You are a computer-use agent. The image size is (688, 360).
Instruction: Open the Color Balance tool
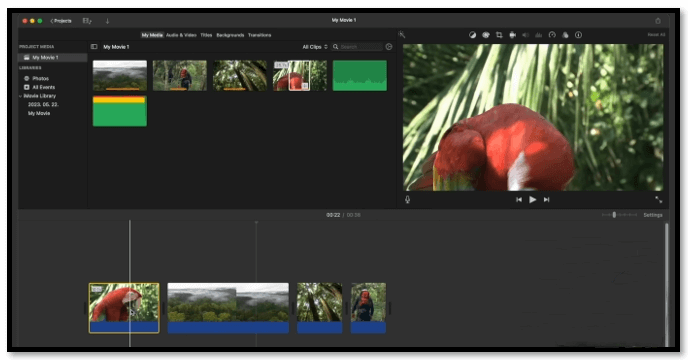(x=473, y=35)
